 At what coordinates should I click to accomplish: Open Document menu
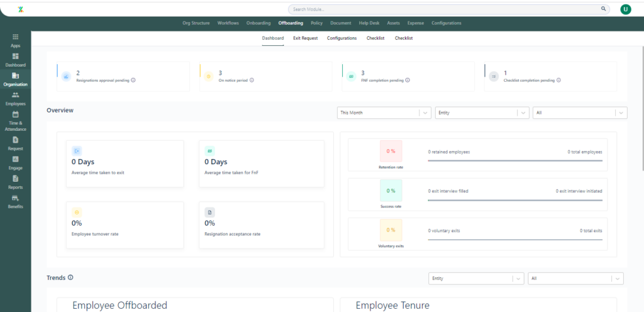pos(340,23)
